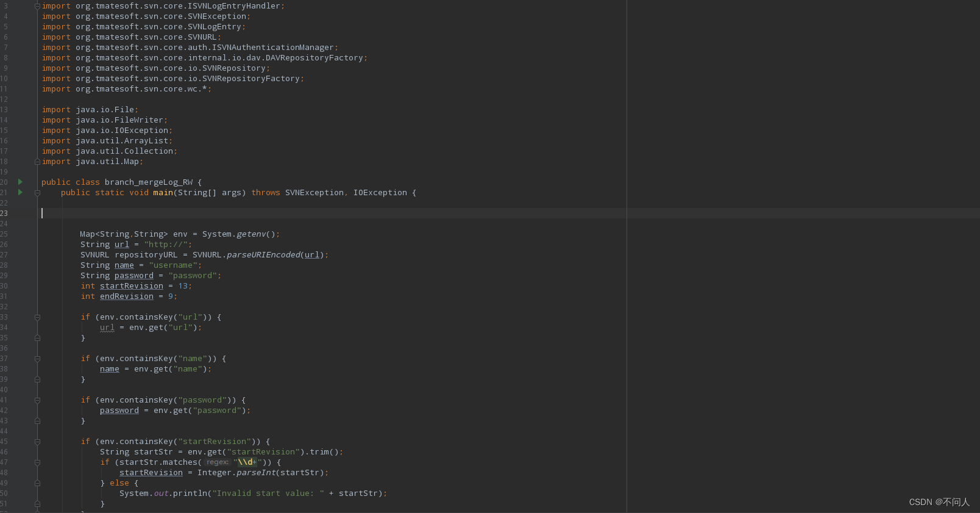Image resolution: width=980 pixels, height=513 pixels.
Task: Select line number 23 in the gutter
Action: 4,213
